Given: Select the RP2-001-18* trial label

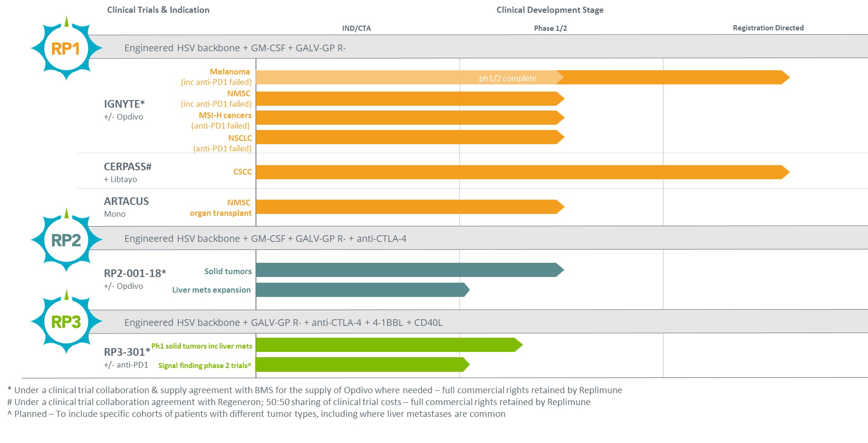Looking at the screenshot, I should tap(135, 273).
